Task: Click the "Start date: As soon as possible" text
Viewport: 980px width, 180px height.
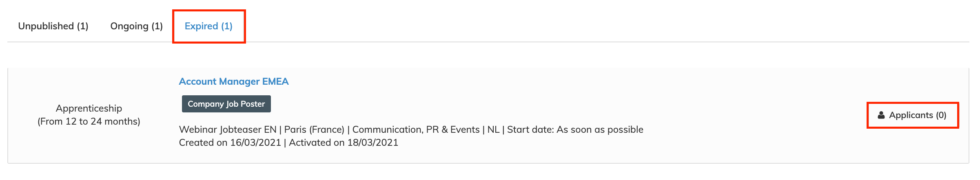Action: click(x=575, y=130)
